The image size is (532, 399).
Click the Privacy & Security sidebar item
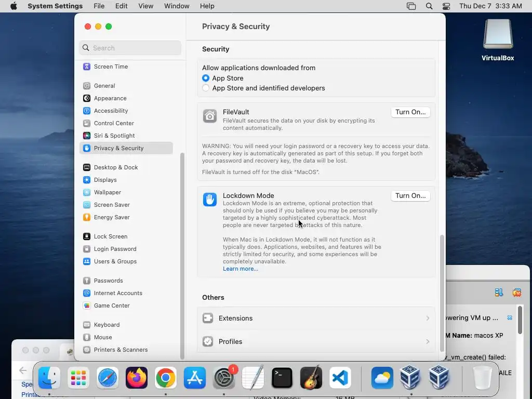126,148
